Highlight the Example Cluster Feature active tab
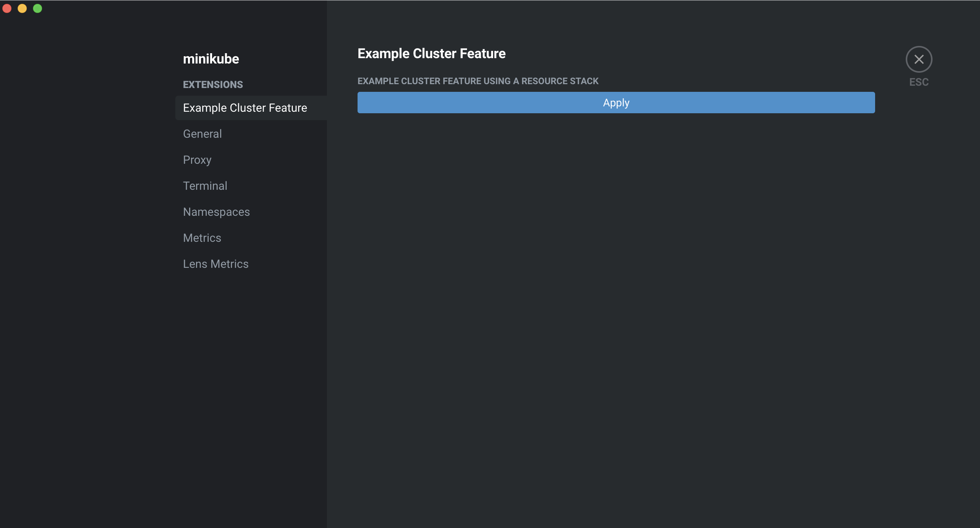 (245, 108)
